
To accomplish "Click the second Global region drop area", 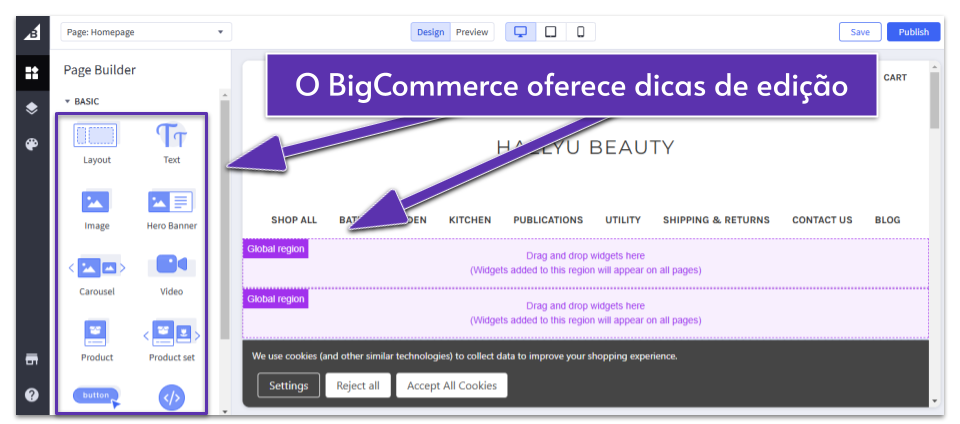I will click(585, 313).
